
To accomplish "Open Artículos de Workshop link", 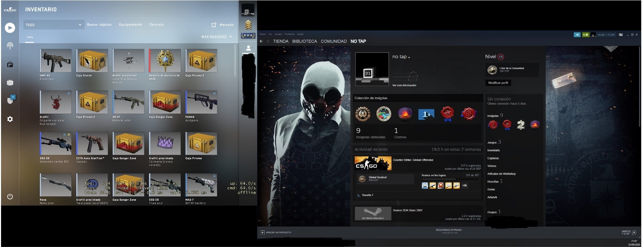I will (x=501, y=174).
